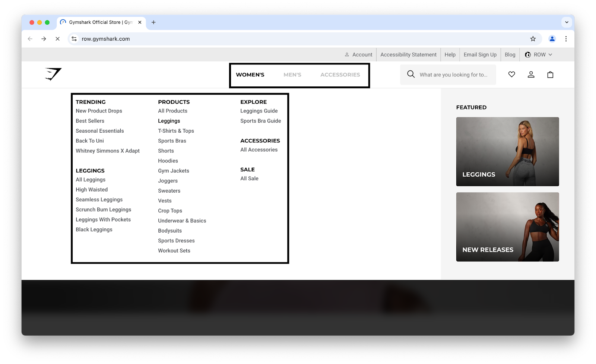Open Underwear & Basics
The image size is (596, 364).
point(182,221)
